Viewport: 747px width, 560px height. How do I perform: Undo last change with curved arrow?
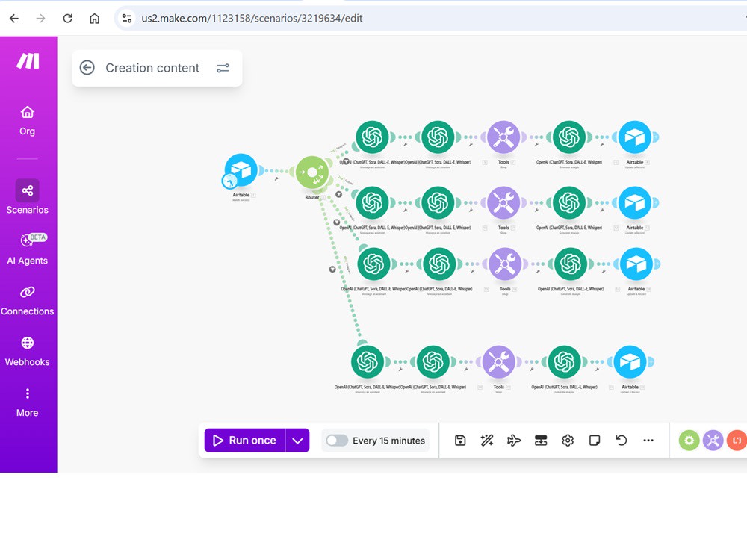pyautogui.click(x=622, y=441)
